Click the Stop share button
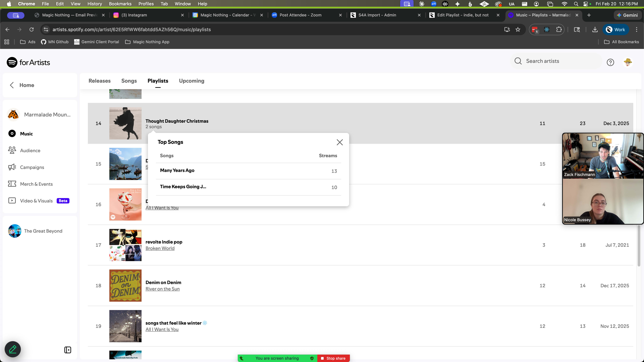The width and height of the screenshot is (644, 362). (x=333, y=358)
